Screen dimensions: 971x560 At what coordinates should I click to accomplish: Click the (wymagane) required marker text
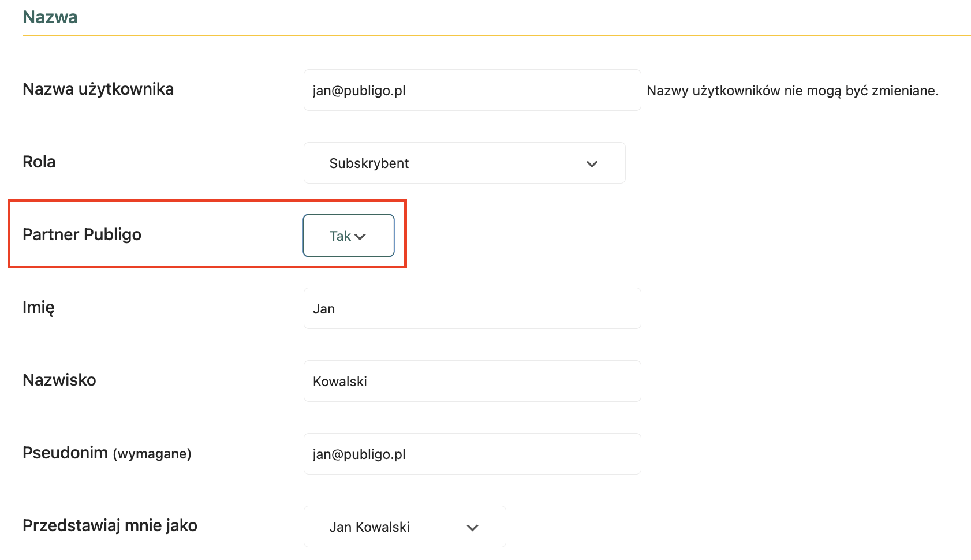(x=152, y=454)
